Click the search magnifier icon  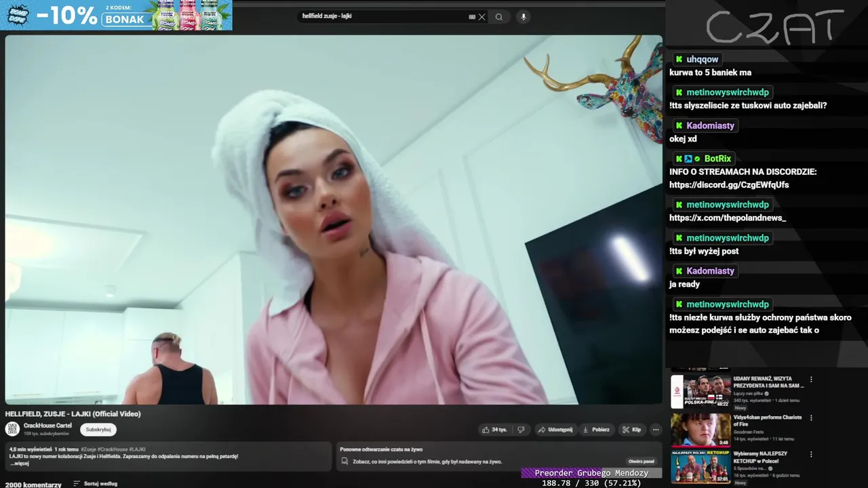(499, 17)
